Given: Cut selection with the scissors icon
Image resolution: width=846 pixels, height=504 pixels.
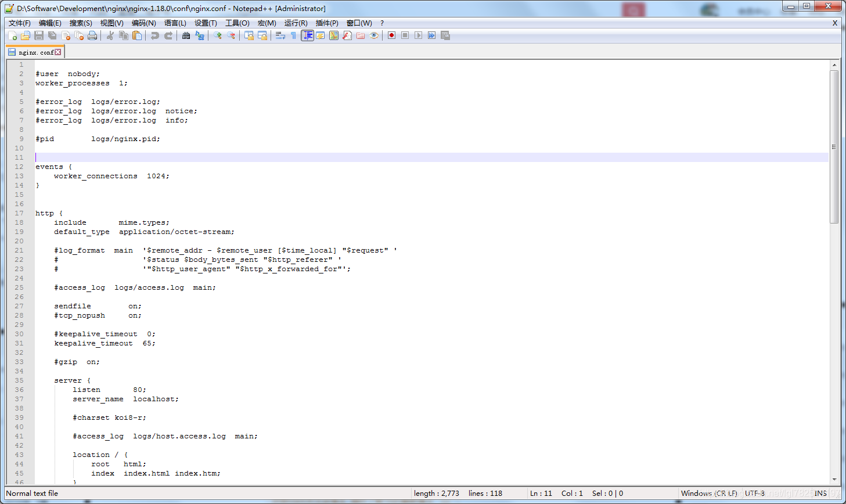Looking at the screenshot, I should click(110, 35).
